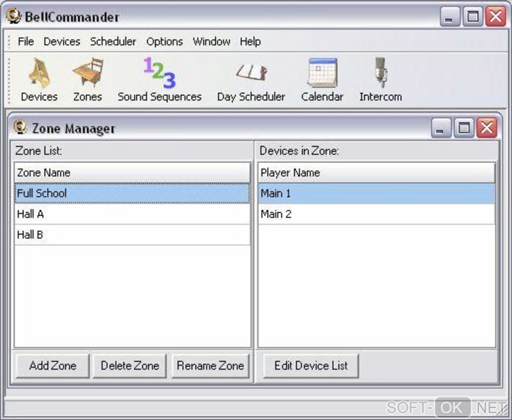The width and height of the screenshot is (512, 420).
Task: Minimize the BellCommander main window
Action: pos(450,16)
